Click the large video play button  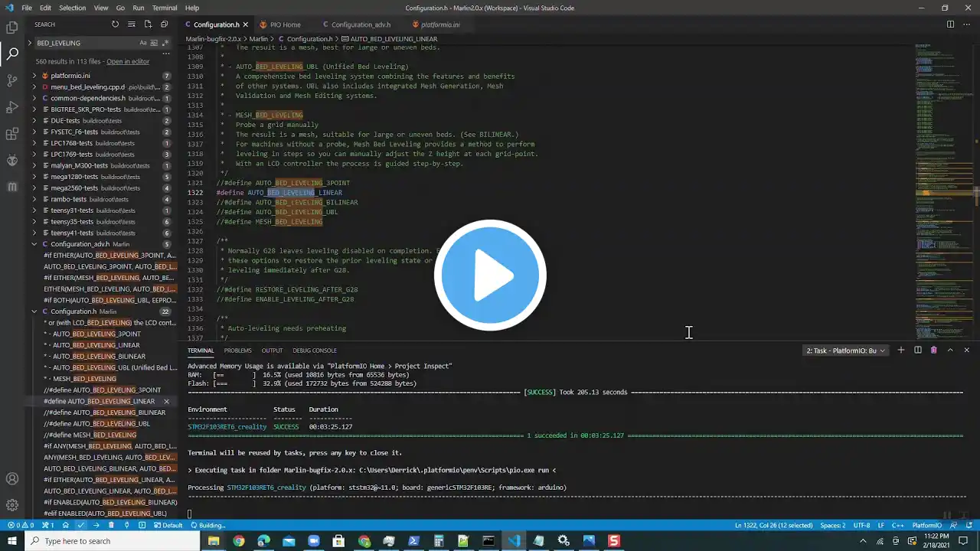click(490, 275)
